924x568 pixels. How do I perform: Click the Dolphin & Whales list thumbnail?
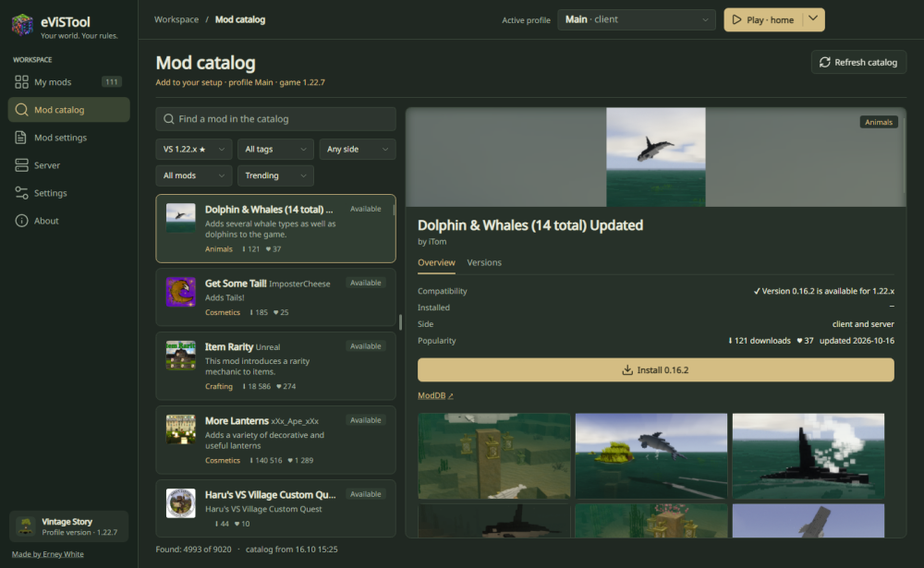(180, 218)
